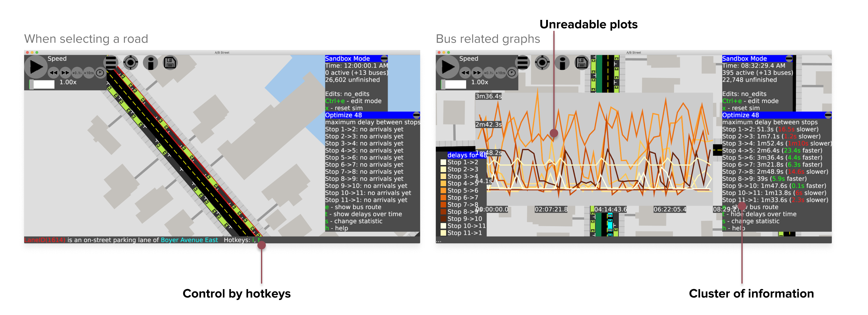The image size is (868, 315).
Task: Click 'Stop 11->1: no arrivals yet' row
Action: [366, 200]
